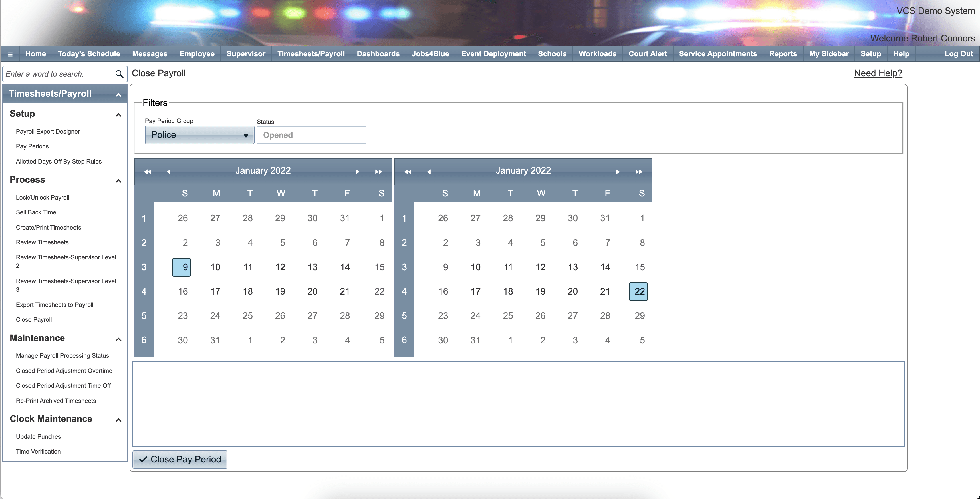980x499 pixels.
Task: Select January 14 on left calendar
Action: [345, 267]
